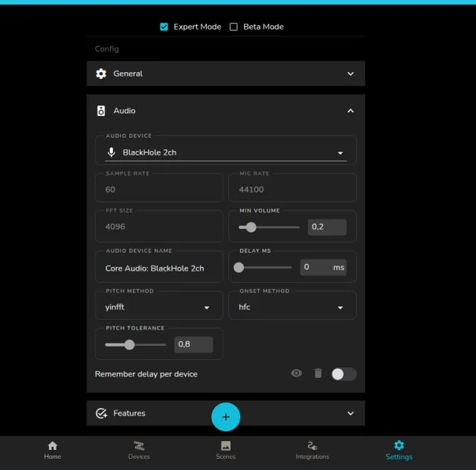476x470 pixels.
Task: Open the Audio Device dropdown arrow
Action: point(341,153)
